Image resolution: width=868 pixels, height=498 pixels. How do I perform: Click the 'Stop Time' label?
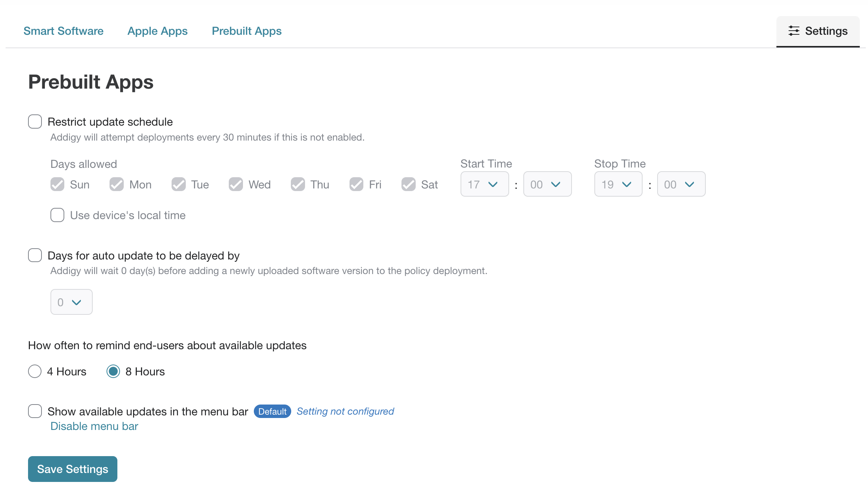click(620, 164)
